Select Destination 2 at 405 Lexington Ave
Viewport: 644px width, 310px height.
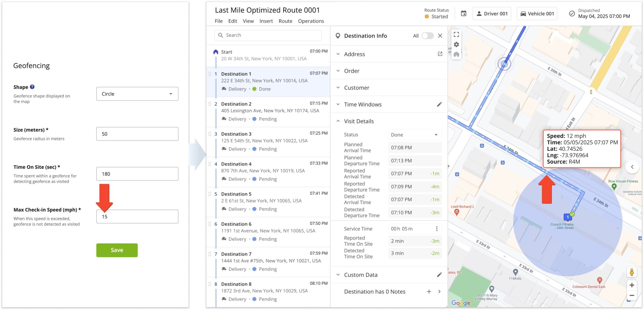(x=268, y=112)
